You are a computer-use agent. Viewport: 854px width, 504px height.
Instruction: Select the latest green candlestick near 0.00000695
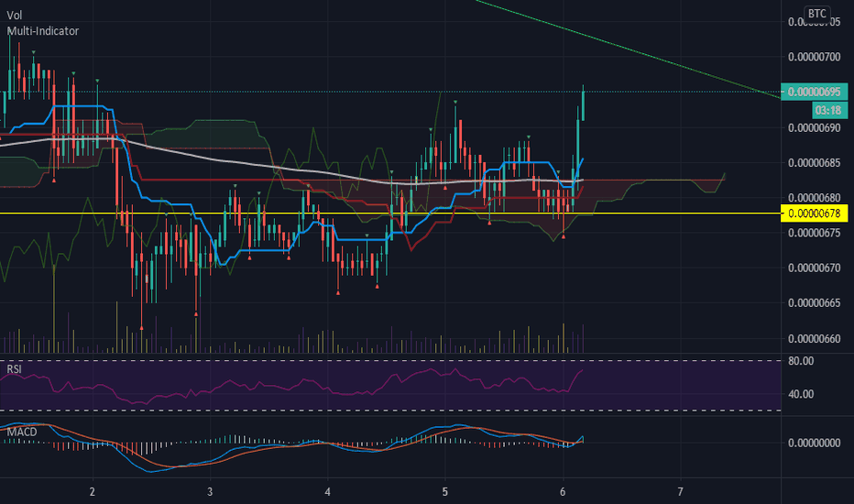pos(584,104)
